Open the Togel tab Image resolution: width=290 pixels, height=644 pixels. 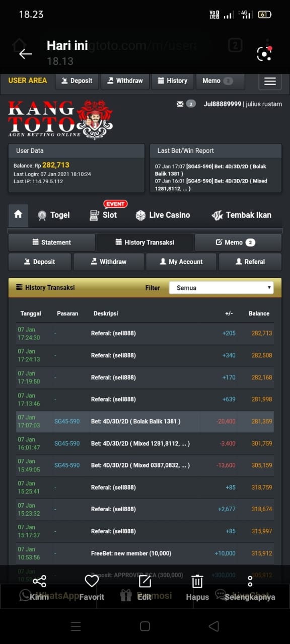pos(54,215)
